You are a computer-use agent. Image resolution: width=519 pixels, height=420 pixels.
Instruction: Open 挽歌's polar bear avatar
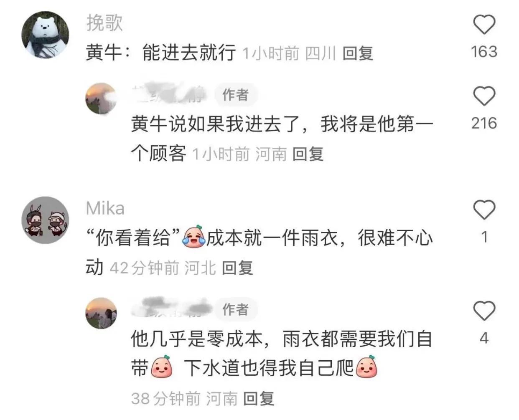point(45,35)
